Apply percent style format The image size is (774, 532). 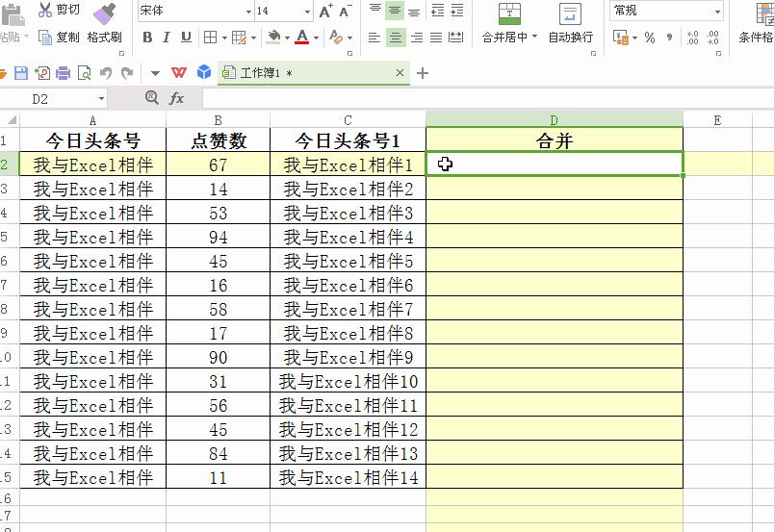coord(650,38)
